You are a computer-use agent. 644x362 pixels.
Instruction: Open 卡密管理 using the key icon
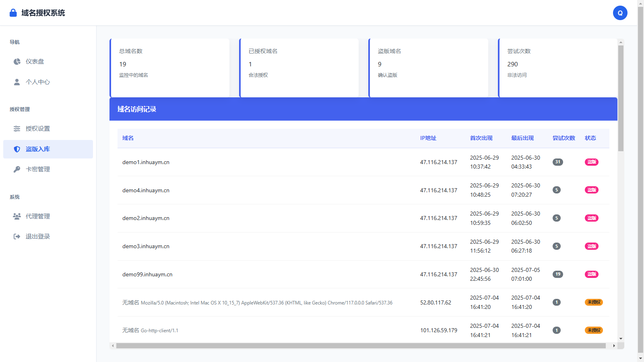pyautogui.click(x=17, y=169)
